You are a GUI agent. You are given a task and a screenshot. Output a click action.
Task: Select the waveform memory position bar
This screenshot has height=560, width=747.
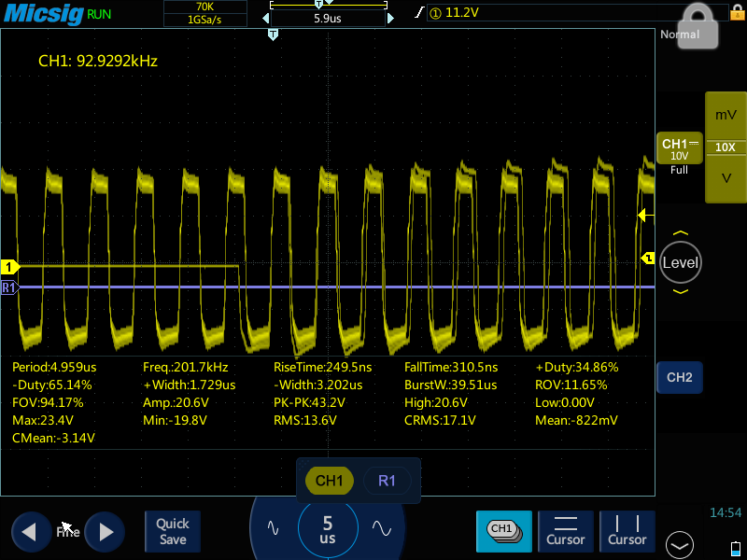point(329,6)
